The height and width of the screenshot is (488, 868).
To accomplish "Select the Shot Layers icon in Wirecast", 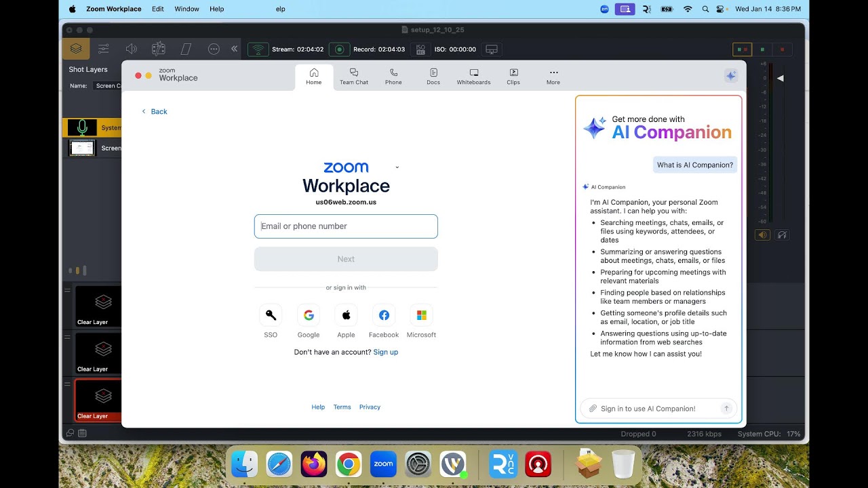I will [76, 49].
